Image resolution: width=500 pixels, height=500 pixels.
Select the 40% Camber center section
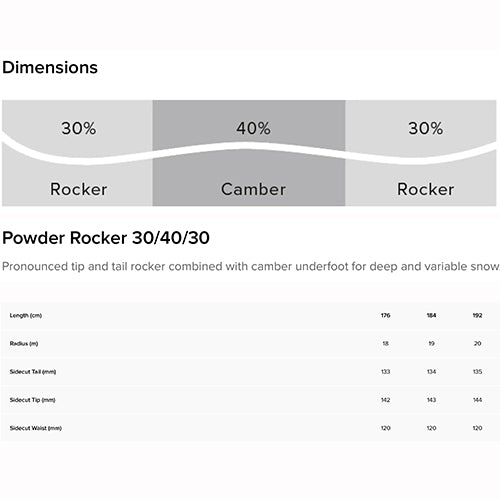[249, 153]
